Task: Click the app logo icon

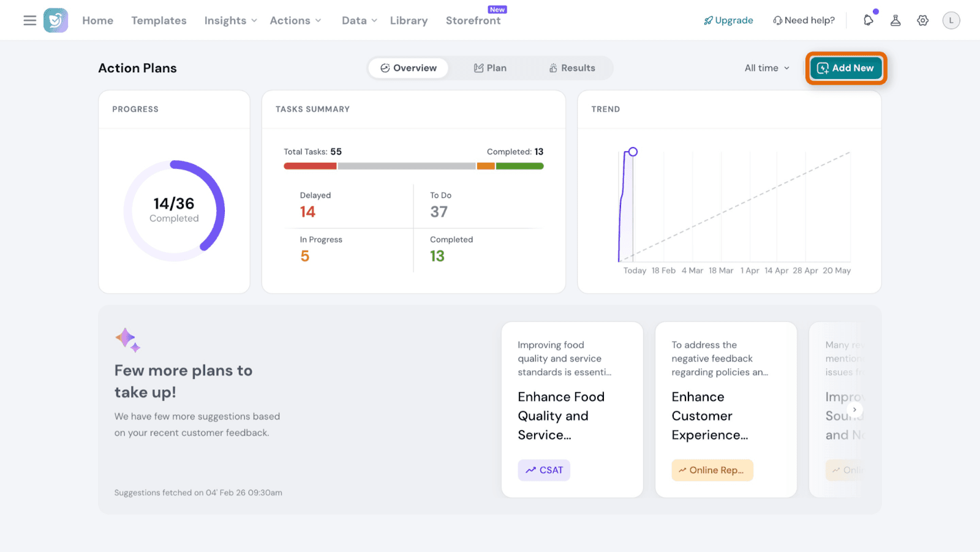Action: pyautogui.click(x=56, y=20)
